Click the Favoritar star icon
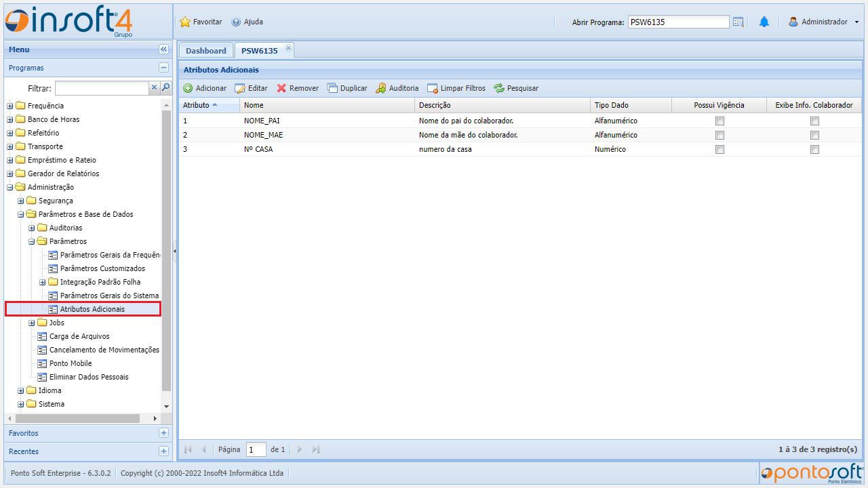Image resolution: width=868 pixels, height=488 pixels. (185, 22)
